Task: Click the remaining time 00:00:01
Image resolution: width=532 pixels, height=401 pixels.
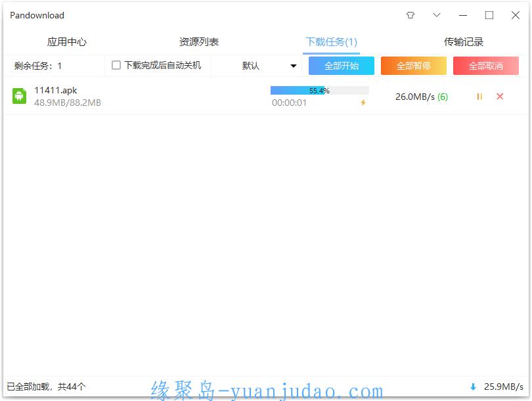Action: click(x=289, y=103)
